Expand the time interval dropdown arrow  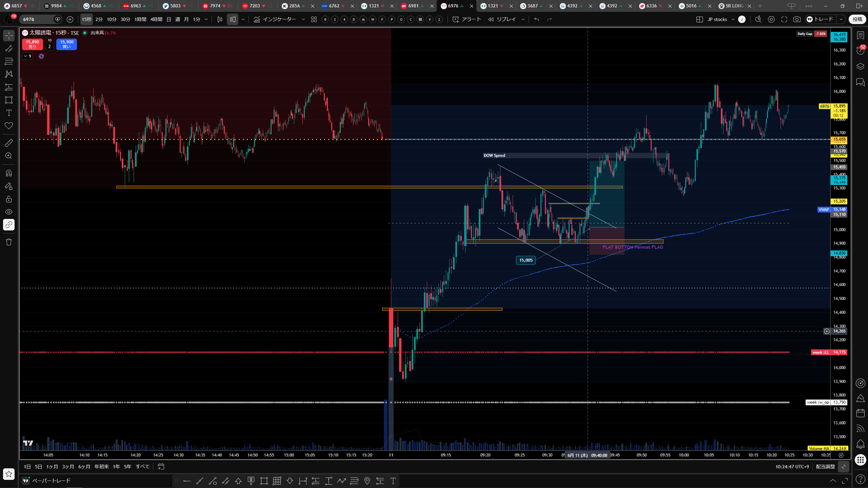click(206, 19)
